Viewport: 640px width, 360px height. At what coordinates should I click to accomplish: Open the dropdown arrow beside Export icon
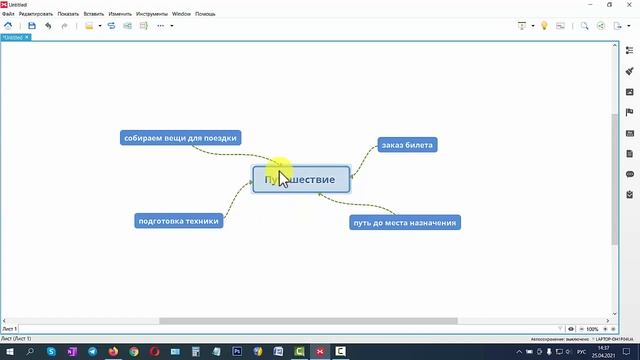click(629, 26)
